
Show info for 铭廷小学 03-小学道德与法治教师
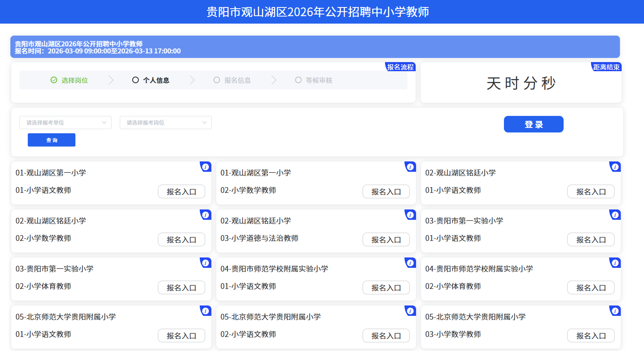pos(410,215)
